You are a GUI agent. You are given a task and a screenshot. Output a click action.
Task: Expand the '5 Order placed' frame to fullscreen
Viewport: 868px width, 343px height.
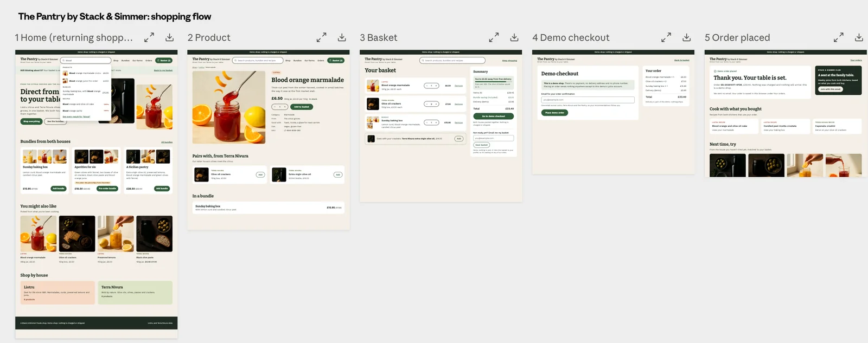pyautogui.click(x=839, y=37)
